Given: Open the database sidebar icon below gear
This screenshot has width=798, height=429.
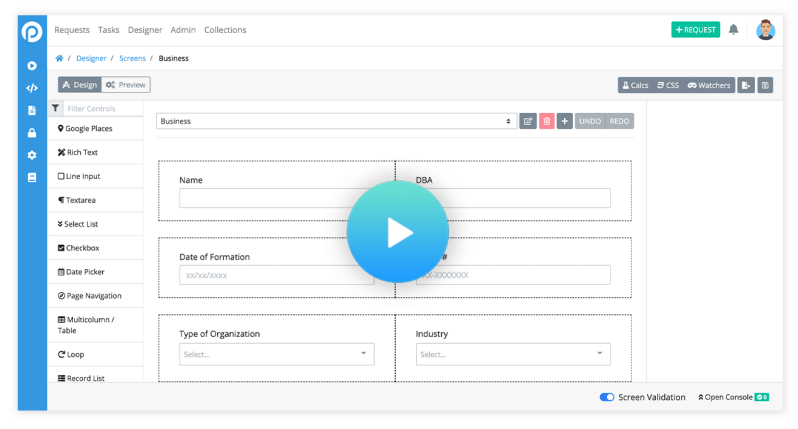Looking at the screenshot, I should [x=32, y=178].
